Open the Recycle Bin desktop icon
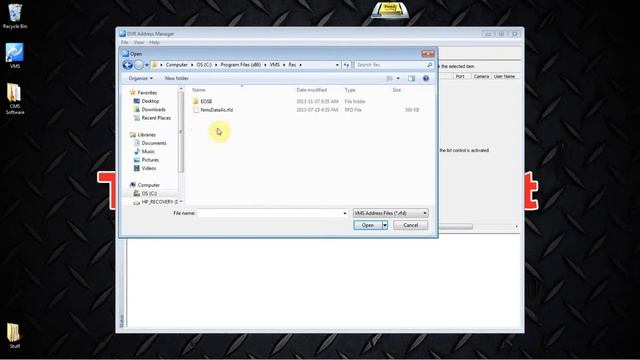640x360 pixels. coord(15,16)
